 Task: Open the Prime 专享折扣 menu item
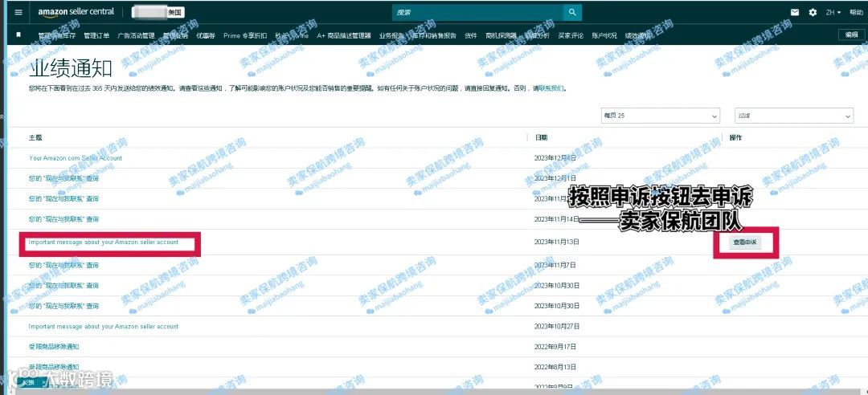[245, 36]
